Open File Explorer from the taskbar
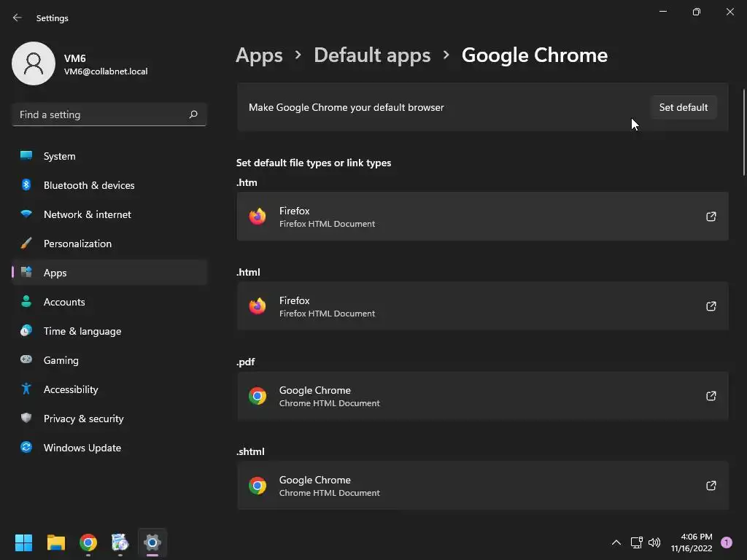 (56, 542)
